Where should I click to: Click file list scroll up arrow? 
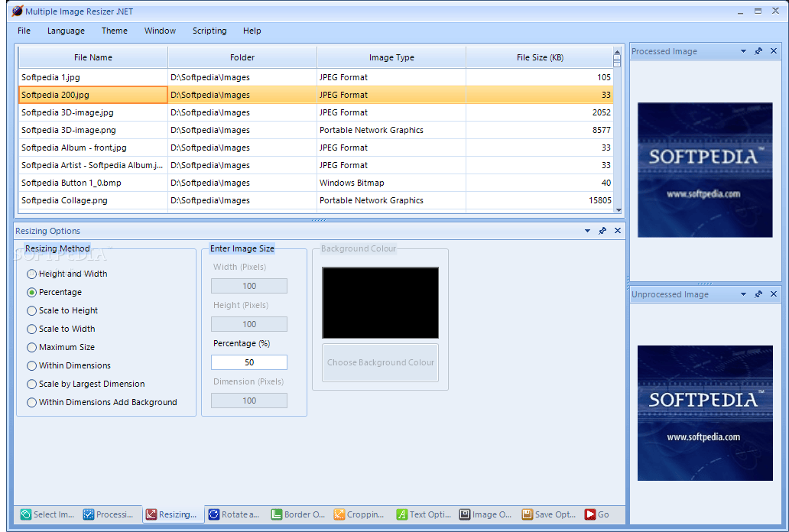617,51
